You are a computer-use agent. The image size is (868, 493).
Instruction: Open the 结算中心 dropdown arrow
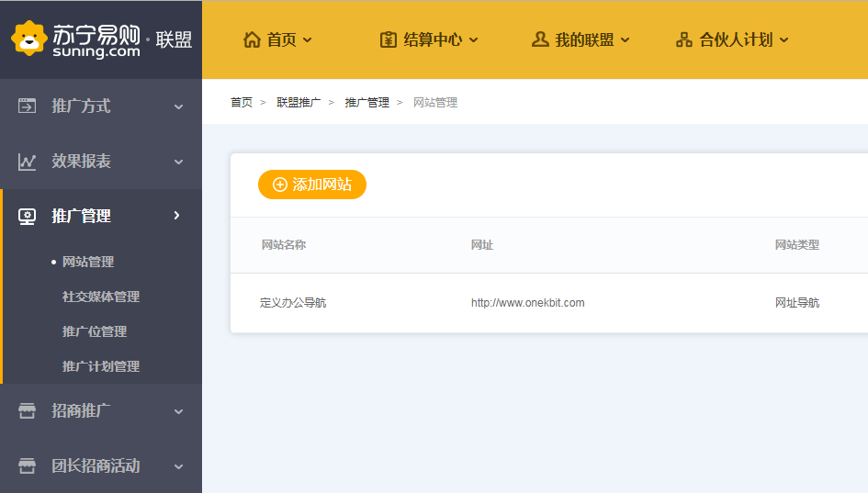tap(474, 39)
